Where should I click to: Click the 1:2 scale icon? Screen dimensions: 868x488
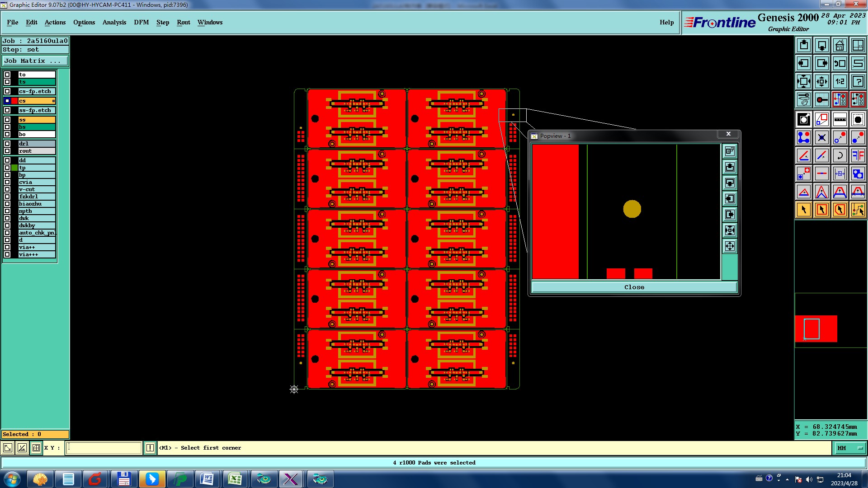tap(840, 81)
